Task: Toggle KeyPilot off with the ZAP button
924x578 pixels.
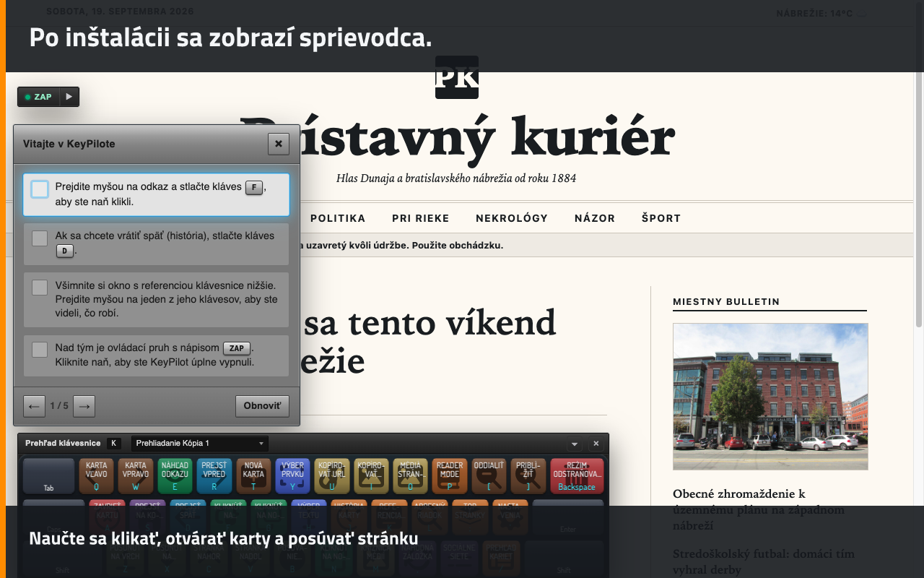Action: click(x=38, y=97)
